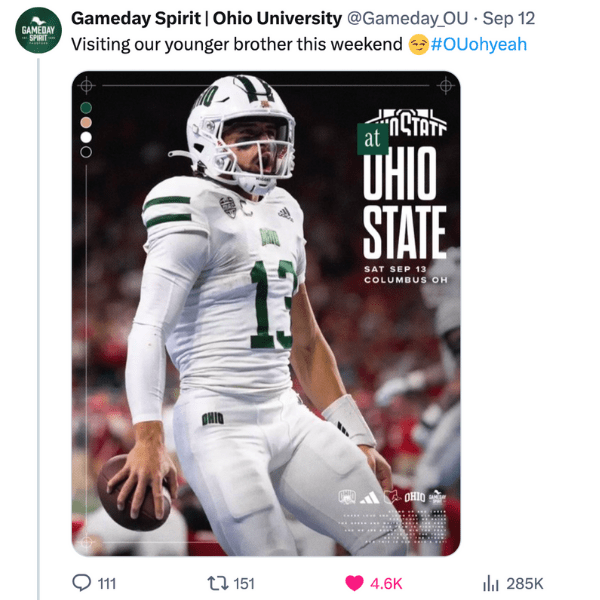
Task: Click the reply speech bubble icon
Action: [81, 583]
